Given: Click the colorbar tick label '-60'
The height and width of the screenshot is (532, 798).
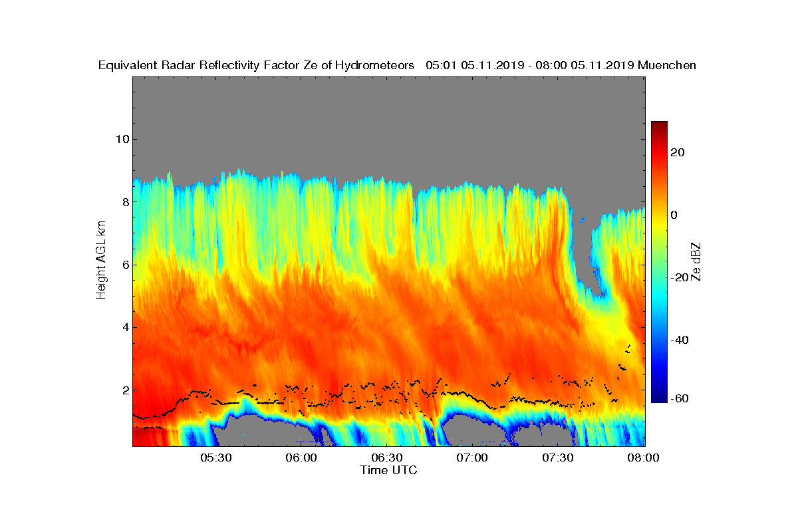Looking at the screenshot, I should pos(680,398).
